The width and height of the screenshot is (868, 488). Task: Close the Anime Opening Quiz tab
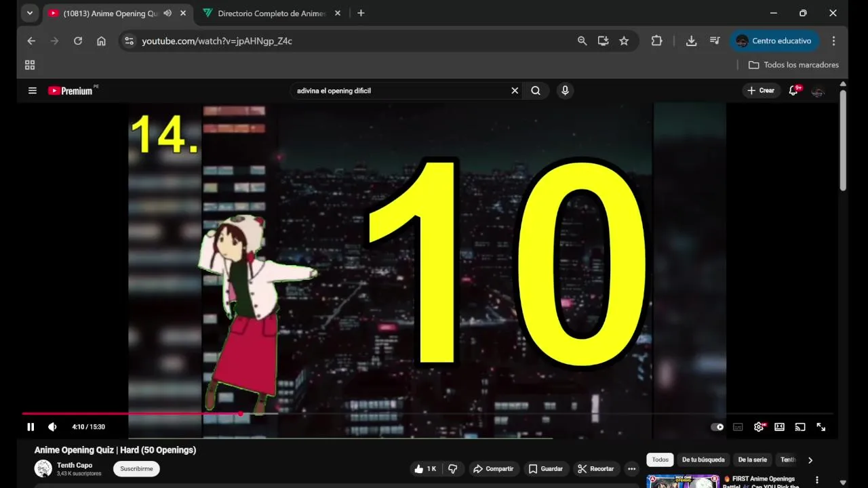[182, 14]
